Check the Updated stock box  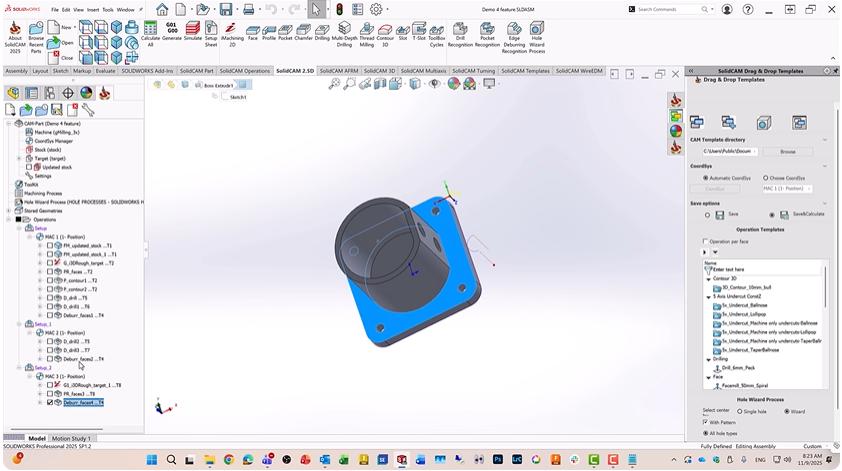click(30, 167)
